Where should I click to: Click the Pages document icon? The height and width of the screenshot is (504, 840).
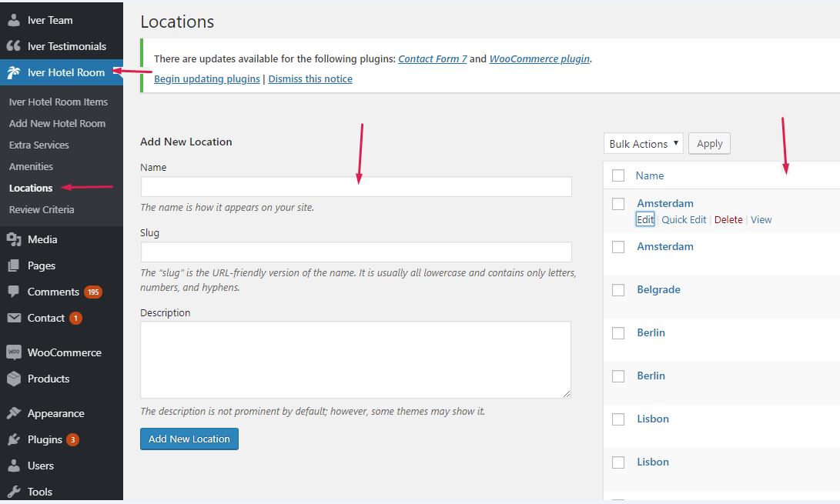pyautogui.click(x=14, y=265)
